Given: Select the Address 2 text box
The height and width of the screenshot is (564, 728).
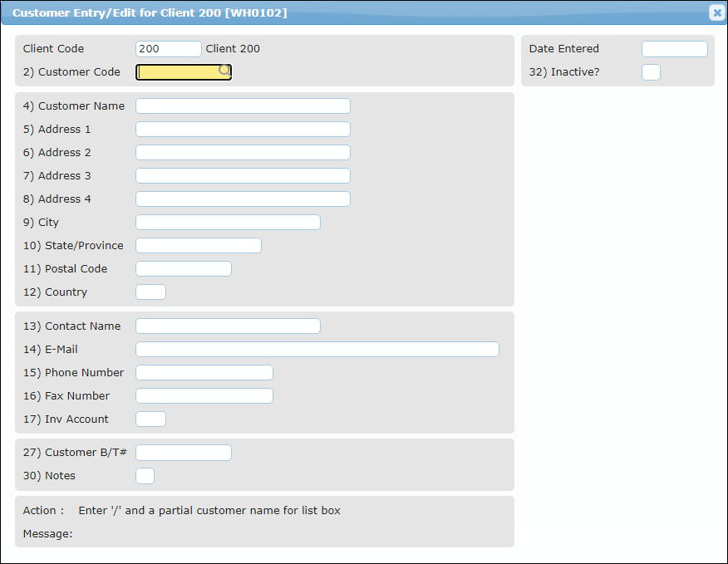Looking at the screenshot, I should 243,153.
